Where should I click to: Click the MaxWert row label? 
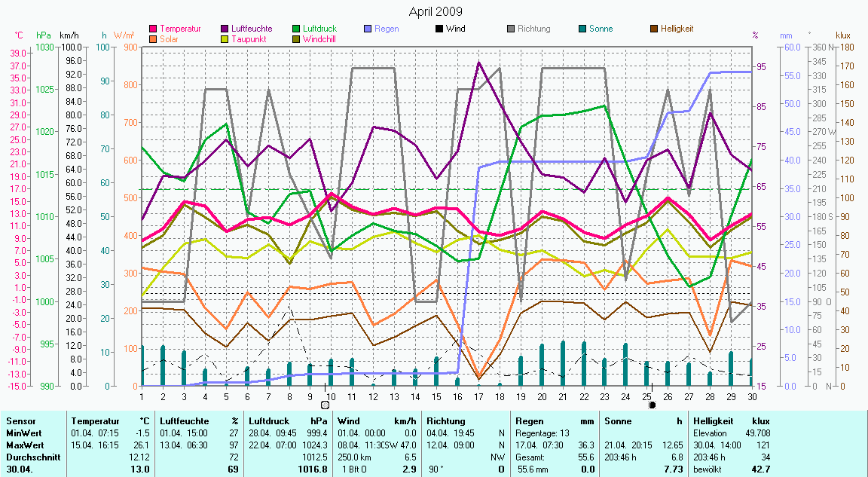click(x=23, y=445)
